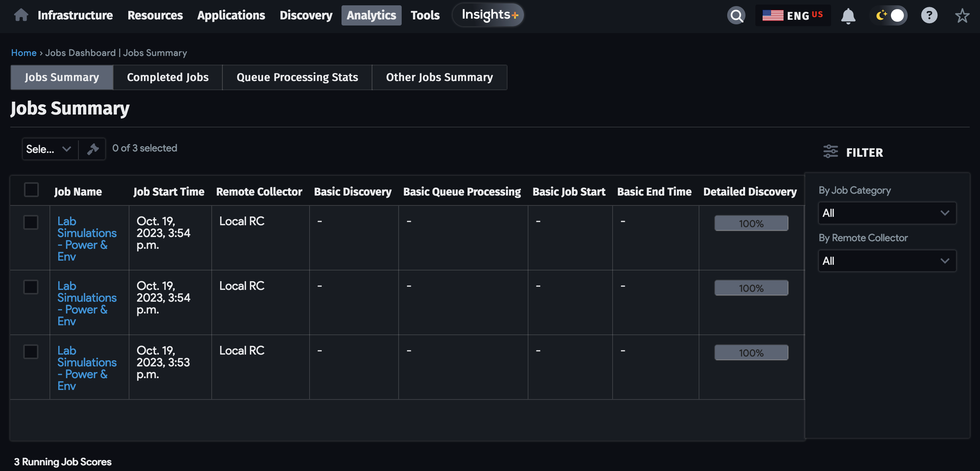
Task: Click the Job Name column header
Action: (78, 192)
